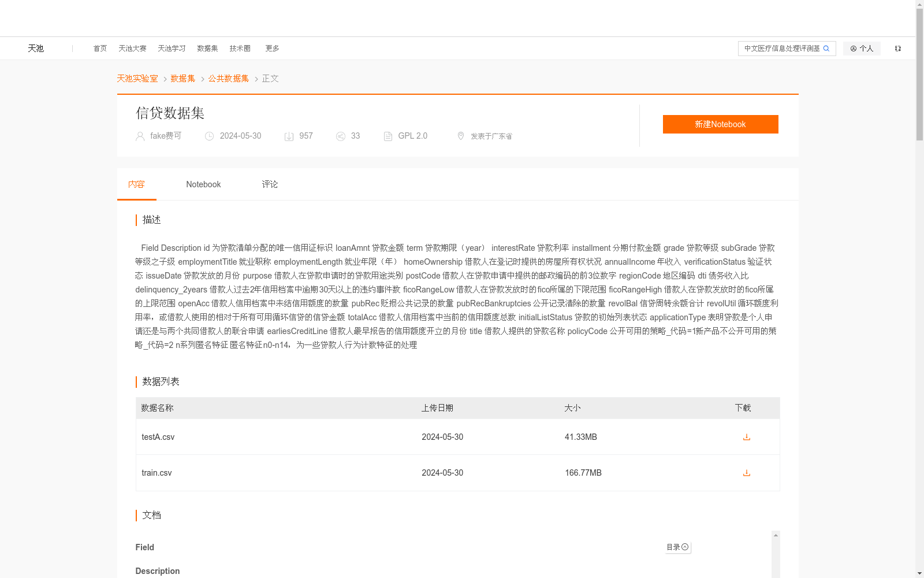Image resolution: width=924 pixels, height=578 pixels.
Task: Download the testA.csv file
Action: (x=746, y=437)
